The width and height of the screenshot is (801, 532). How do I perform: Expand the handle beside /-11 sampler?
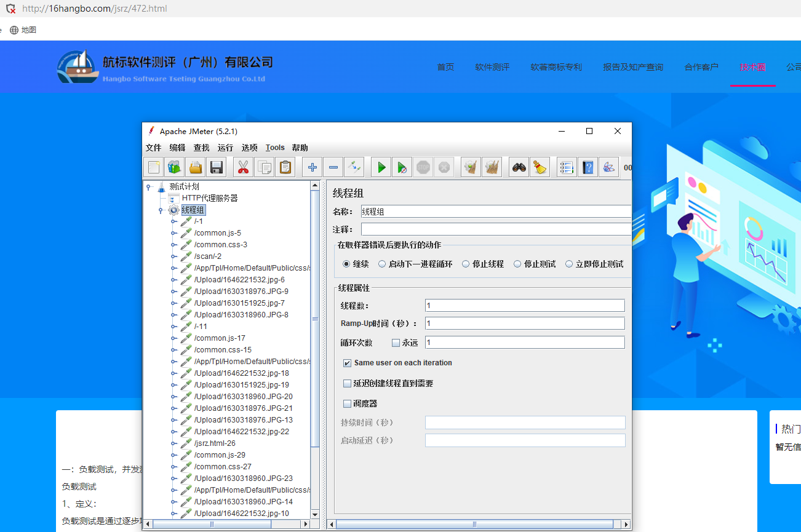pyautogui.click(x=174, y=327)
